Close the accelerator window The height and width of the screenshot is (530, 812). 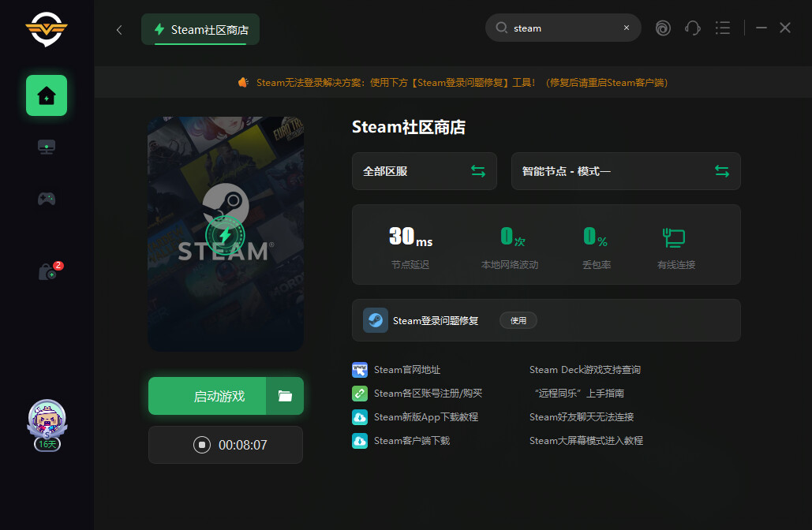coord(785,28)
